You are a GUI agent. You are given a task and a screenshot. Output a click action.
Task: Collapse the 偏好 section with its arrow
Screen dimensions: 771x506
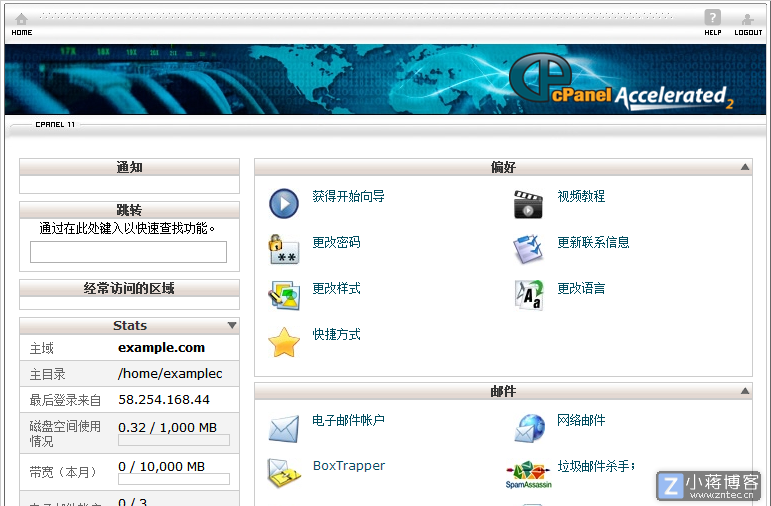pyautogui.click(x=745, y=167)
